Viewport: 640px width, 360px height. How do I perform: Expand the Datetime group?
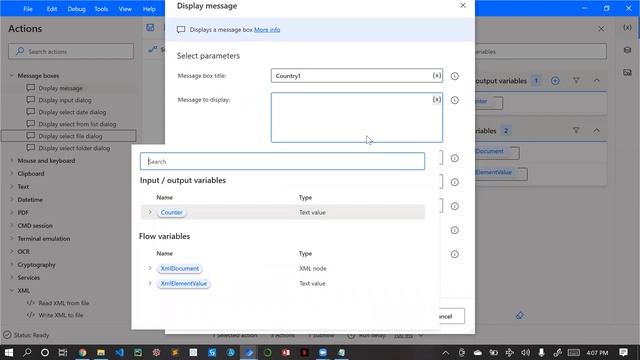tap(12, 200)
